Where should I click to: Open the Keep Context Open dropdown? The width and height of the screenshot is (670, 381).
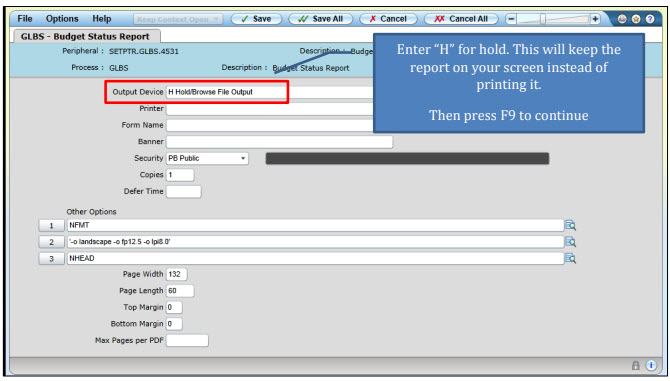click(x=178, y=19)
